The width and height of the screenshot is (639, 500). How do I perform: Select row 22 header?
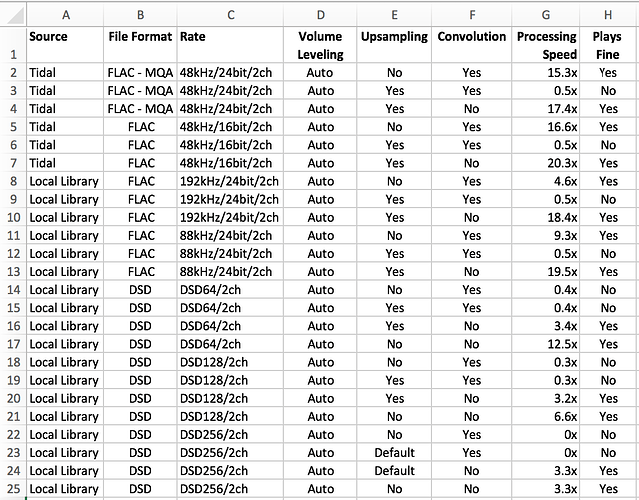click(13, 434)
